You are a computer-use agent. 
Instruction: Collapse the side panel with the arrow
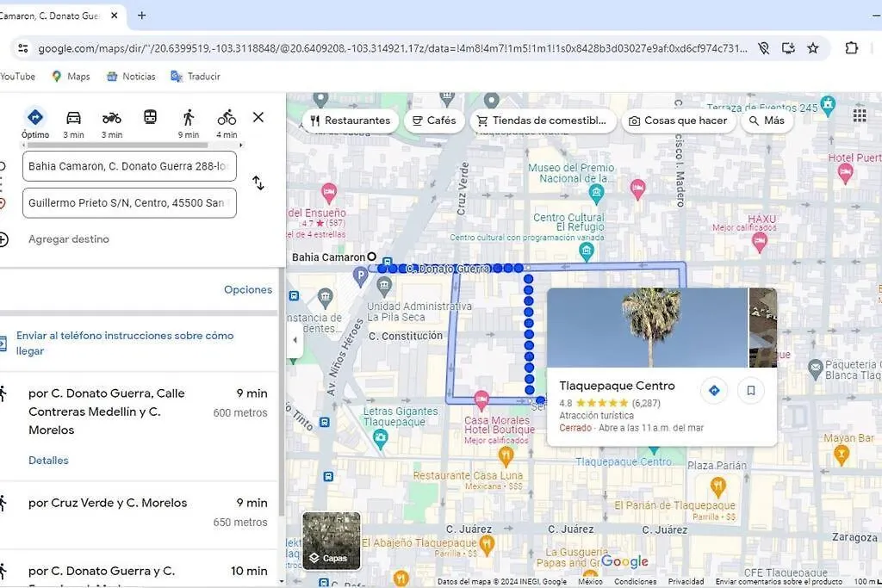point(295,339)
